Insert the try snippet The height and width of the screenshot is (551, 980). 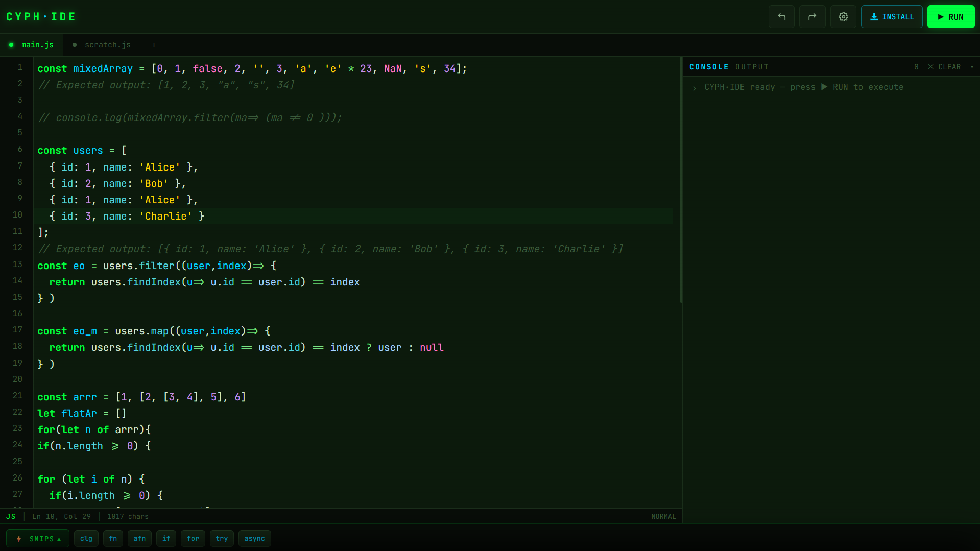coord(222,539)
